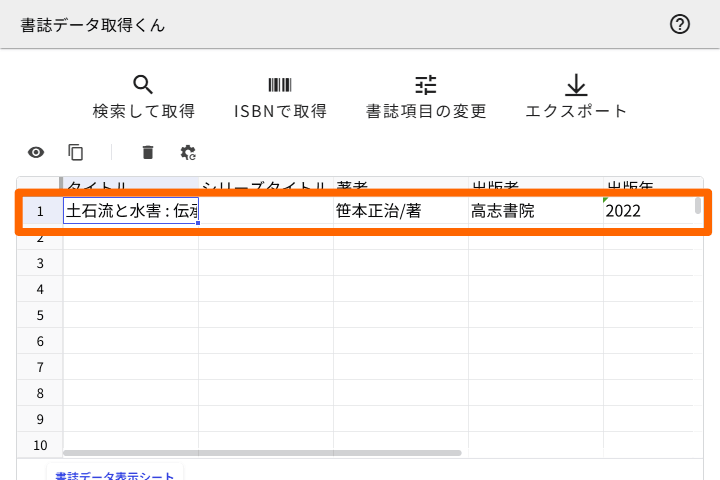Click the エクスポート download icon
The image size is (720, 480).
click(x=576, y=85)
